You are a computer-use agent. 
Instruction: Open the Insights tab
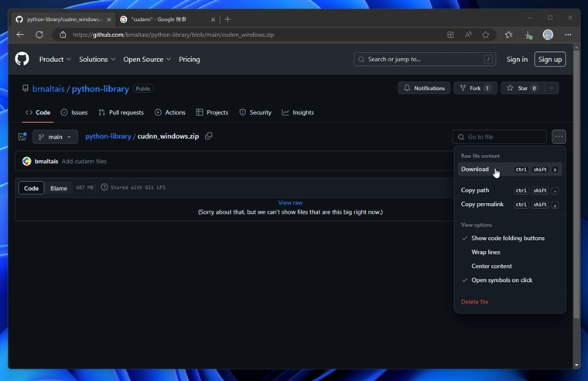298,112
